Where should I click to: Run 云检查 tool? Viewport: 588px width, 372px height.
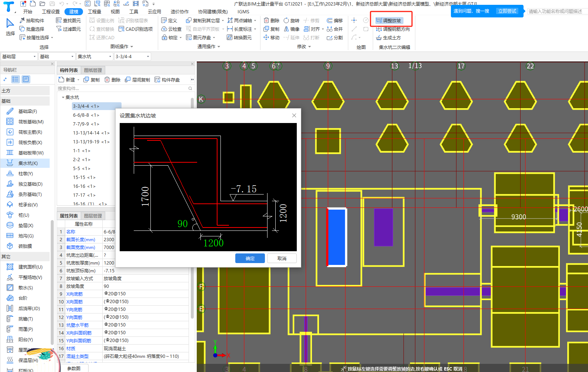(171, 29)
